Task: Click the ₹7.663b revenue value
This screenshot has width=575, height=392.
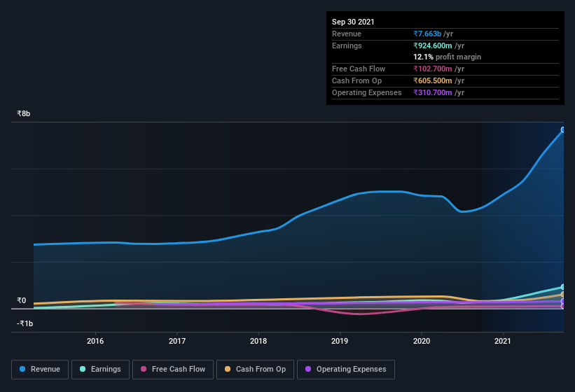Action: point(427,34)
